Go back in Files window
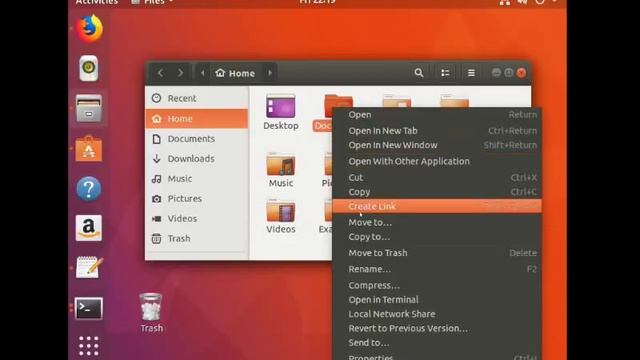 (x=160, y=73)
